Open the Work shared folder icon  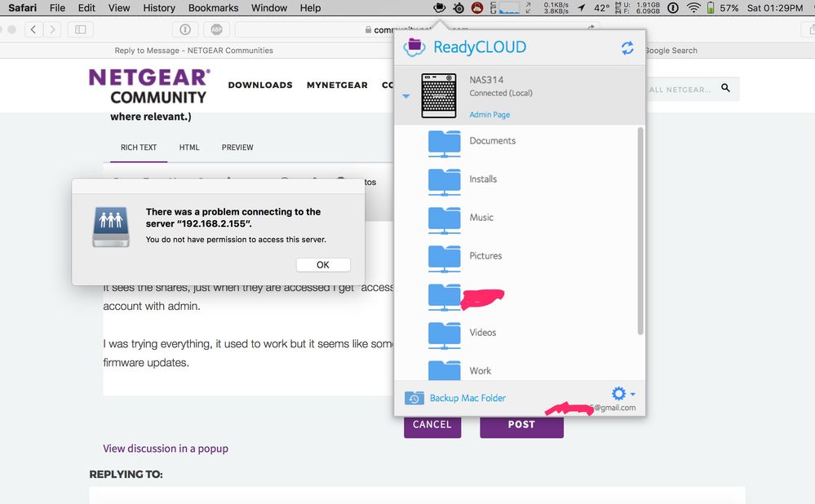pyautogui.click(x=444, y=370)
